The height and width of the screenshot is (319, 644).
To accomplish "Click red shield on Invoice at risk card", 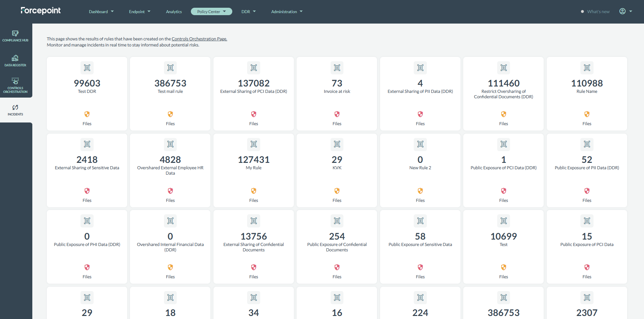I will point(337,114).
